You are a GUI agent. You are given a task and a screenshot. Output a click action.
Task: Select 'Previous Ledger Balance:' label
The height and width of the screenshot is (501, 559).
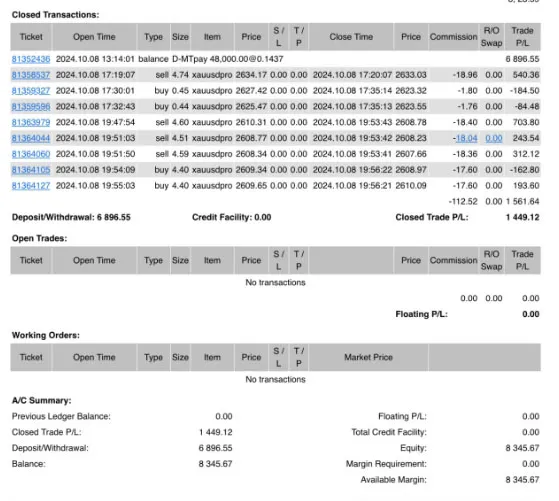[x=61, y=416]
